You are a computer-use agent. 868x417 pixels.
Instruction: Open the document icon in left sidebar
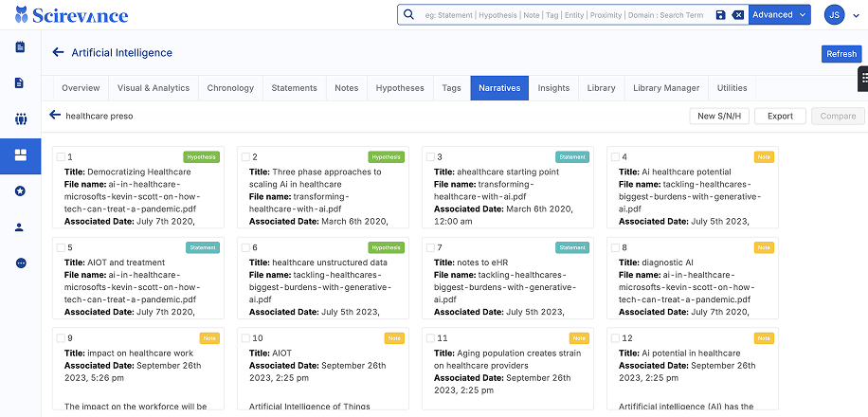coord(20,83)
